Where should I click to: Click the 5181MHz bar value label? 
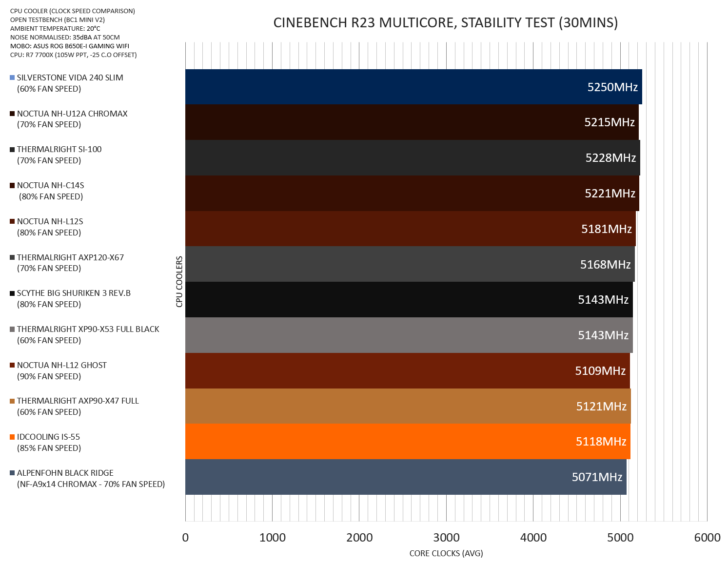(607, 229)
